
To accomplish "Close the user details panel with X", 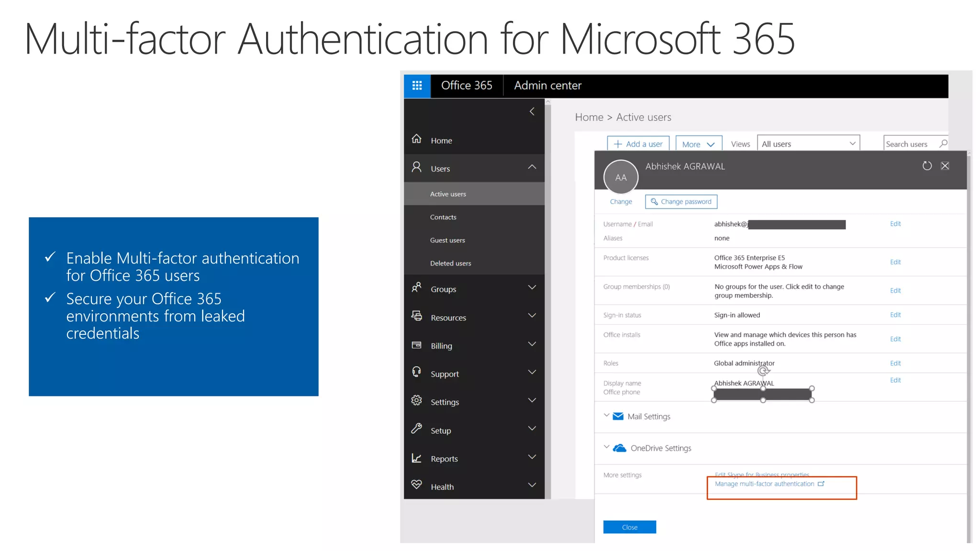I will (945, 166).
